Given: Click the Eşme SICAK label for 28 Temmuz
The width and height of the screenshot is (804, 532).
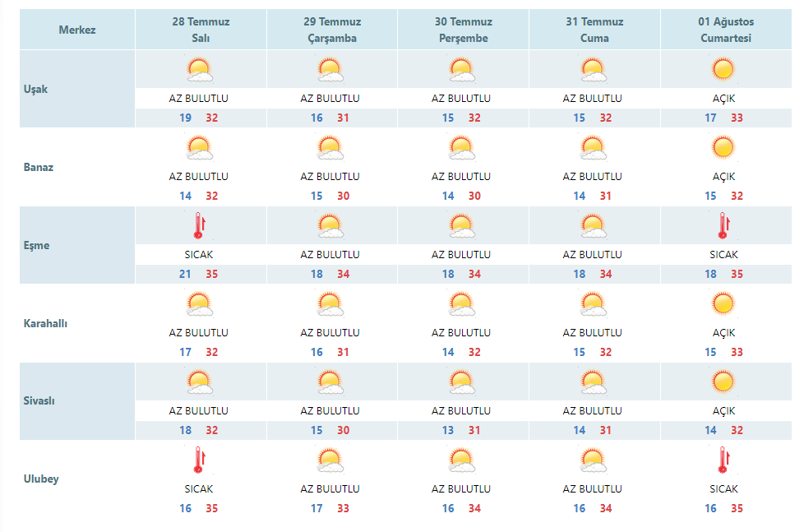Looking at the screenshot, I should pos(199,254).
